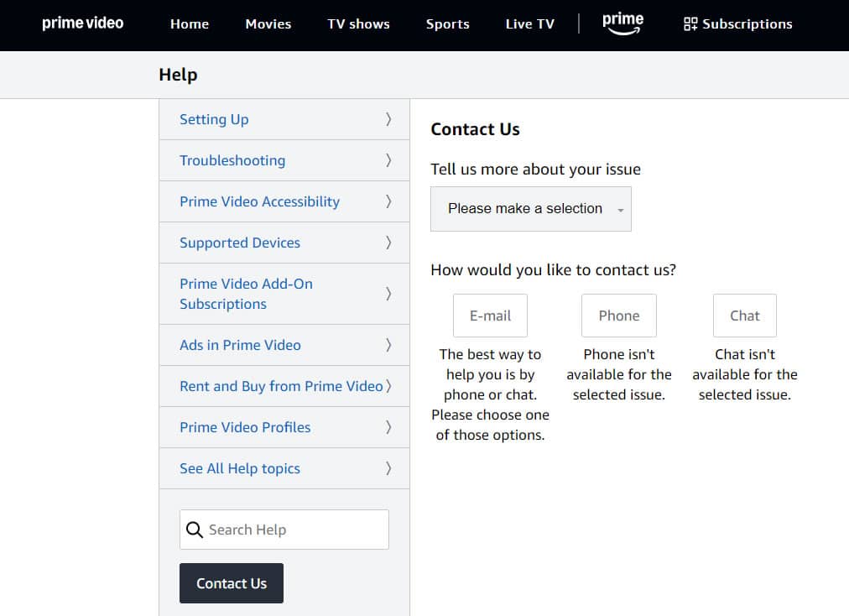Image resolution: width=849 pixels, height=616 pixels.
Task: Expand the Troubleshooting chevron
Action: click(388, 160)
